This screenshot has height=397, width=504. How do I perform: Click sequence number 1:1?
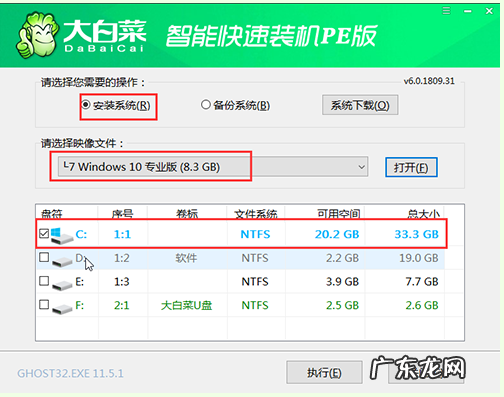coord(122,234)
